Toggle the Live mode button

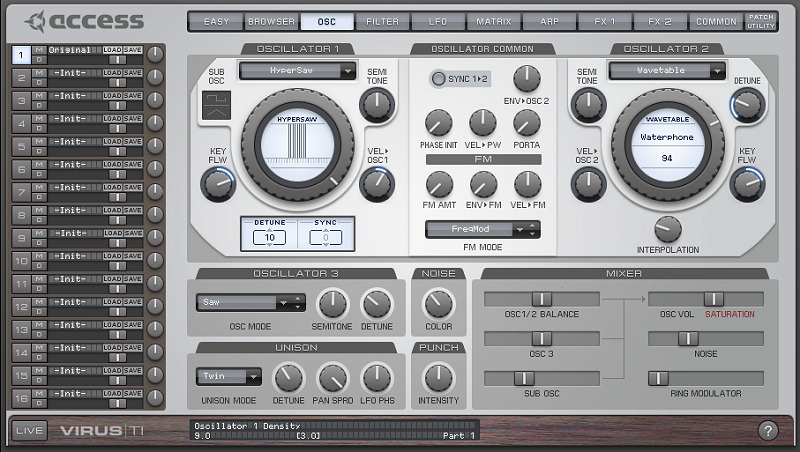(x=29, y=431)
